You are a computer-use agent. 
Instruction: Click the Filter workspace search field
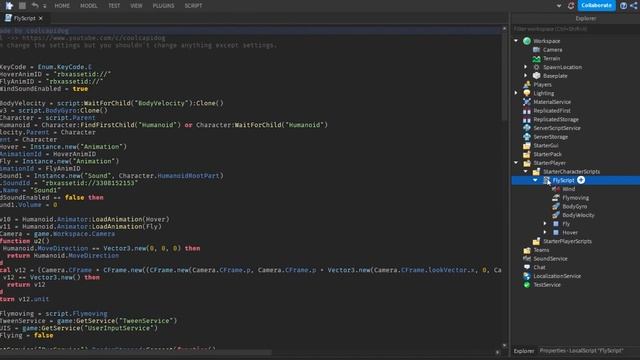(x=575, y=29)
